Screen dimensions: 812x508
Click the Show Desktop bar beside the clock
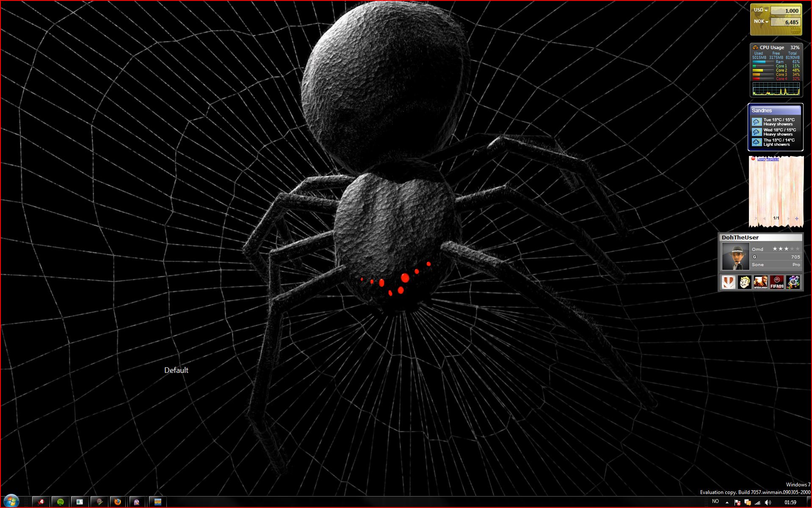pos(809,502)
